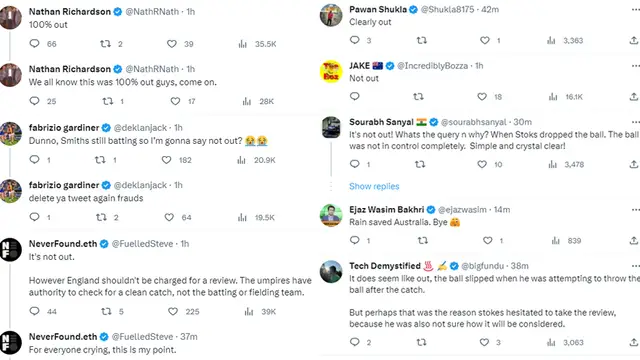This screenshot has width=640, height=360.
Task: View analytics on Pawan Shukla's tweet
Action: click(x=551, y=40)
